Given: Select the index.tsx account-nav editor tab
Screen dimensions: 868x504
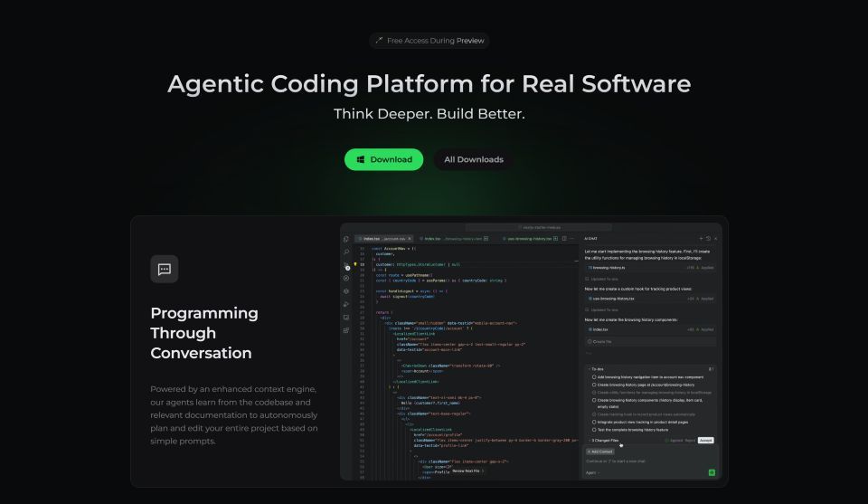Looking at the screenshot, I should coord(382,239).
